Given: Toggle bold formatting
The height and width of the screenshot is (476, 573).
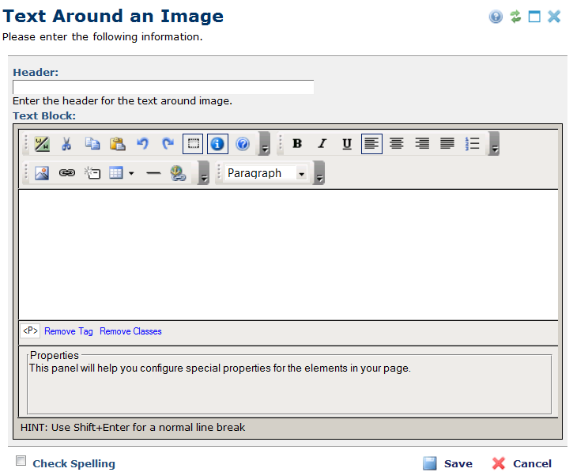Looking at the screenshot, I should click(297, 144).
